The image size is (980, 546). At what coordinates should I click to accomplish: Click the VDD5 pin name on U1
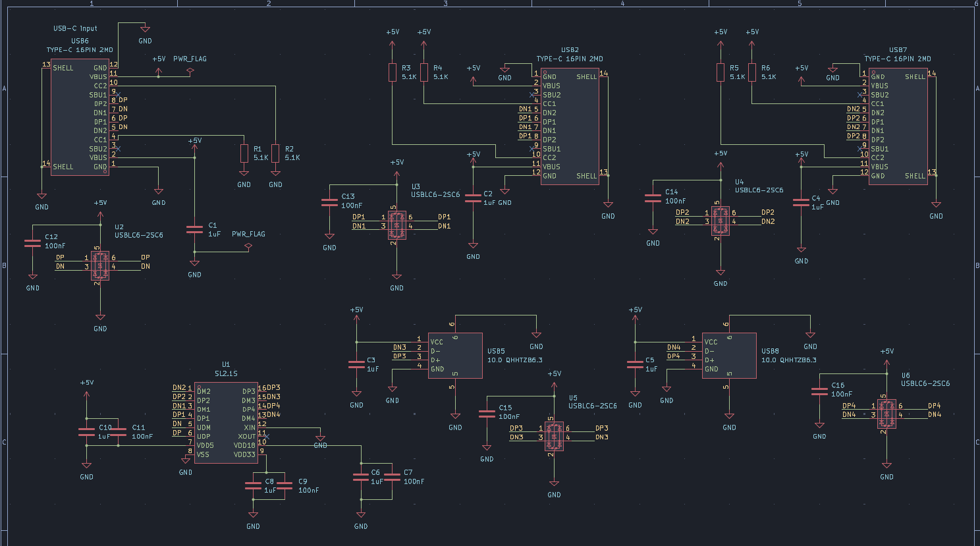tap(205, 445)
